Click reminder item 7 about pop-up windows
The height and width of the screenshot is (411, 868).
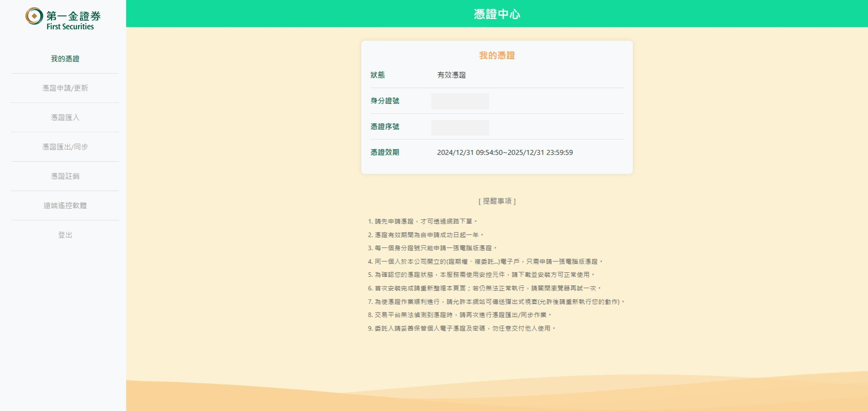[496, 302]
